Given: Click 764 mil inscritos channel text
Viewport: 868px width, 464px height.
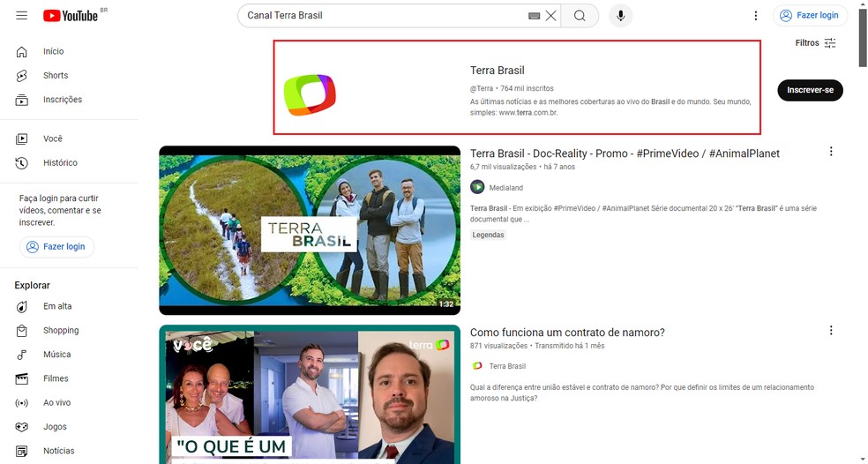Looking at the screenshot, I should (x=527, y=88).
